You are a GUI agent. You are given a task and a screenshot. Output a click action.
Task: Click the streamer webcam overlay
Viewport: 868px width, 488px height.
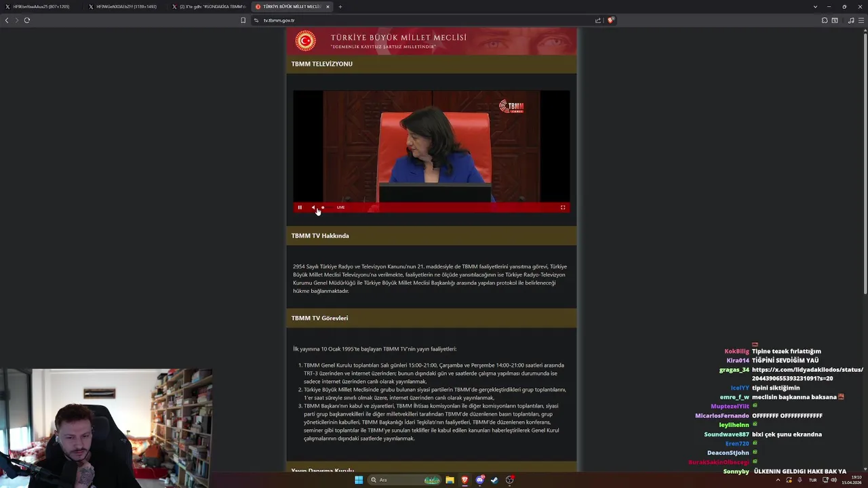click(x=106, y=428)
